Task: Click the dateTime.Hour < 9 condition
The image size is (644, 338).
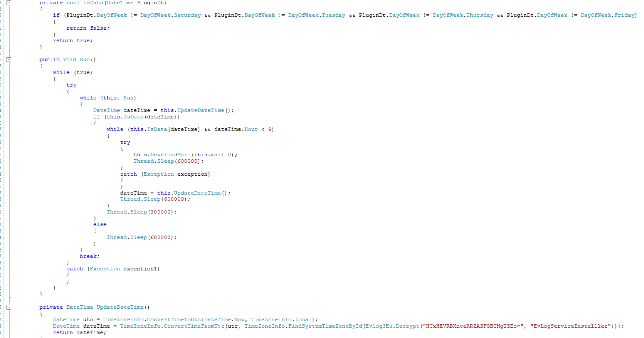Action: click(244, 129)
